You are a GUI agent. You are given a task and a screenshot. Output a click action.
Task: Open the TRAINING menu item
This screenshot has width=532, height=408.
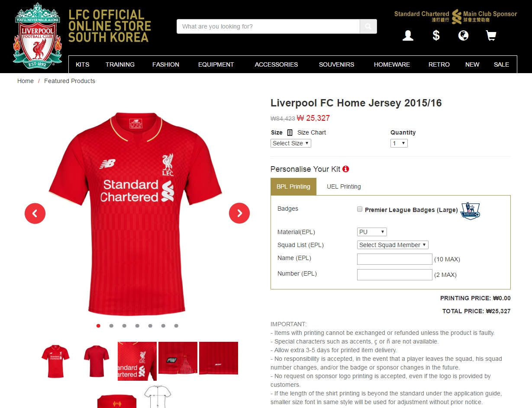click(120, 64)
